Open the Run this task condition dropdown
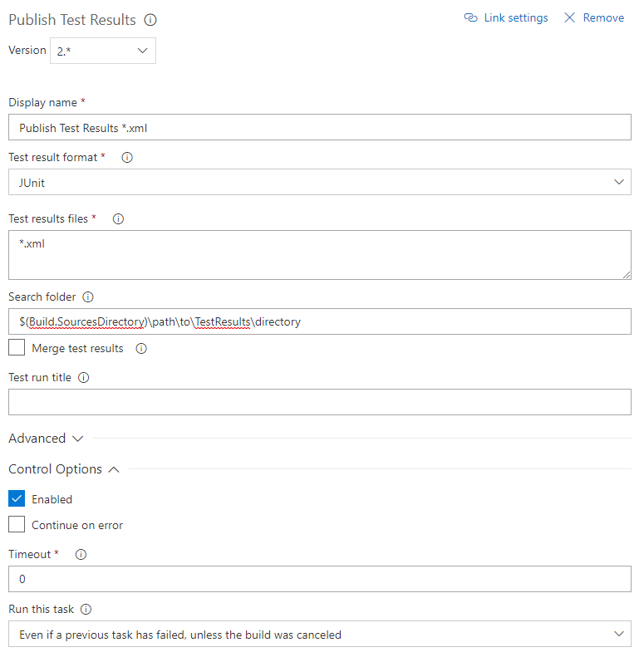This screenshot has height=657, width=644. pos(319,634)
